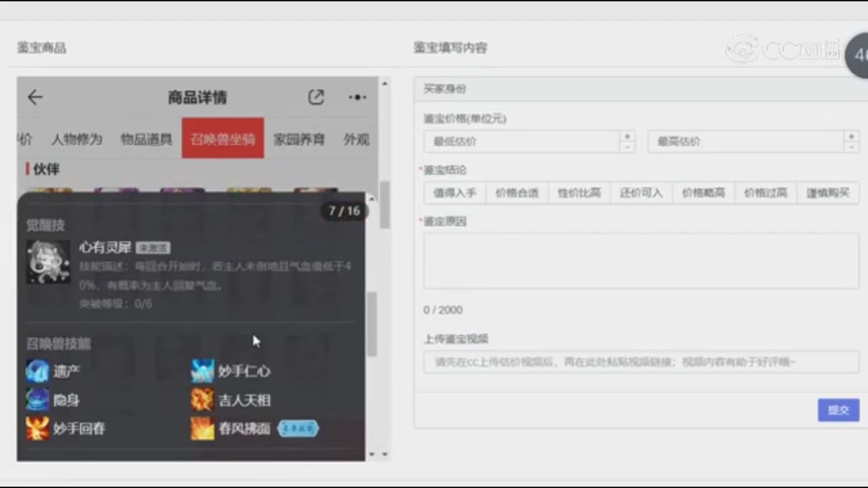Click the 鉴定原因 text area

coord(642,262)
